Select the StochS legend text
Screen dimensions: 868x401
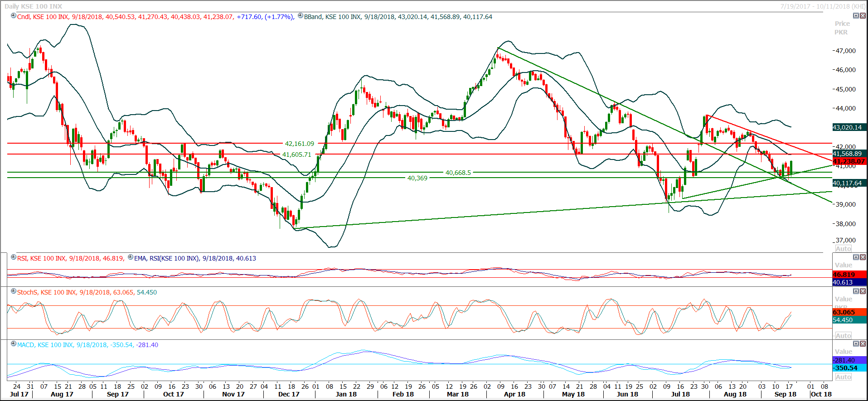[x=87, y=292]
